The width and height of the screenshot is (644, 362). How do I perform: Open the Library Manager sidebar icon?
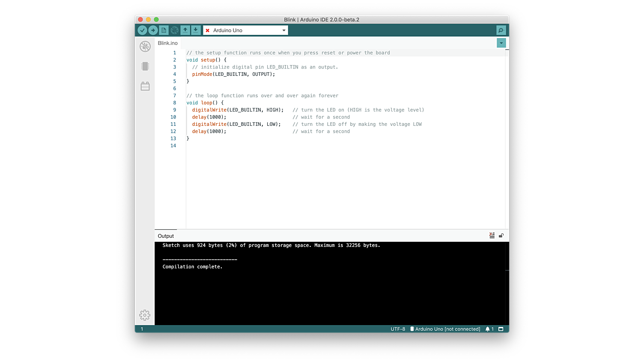coord(145,86)
